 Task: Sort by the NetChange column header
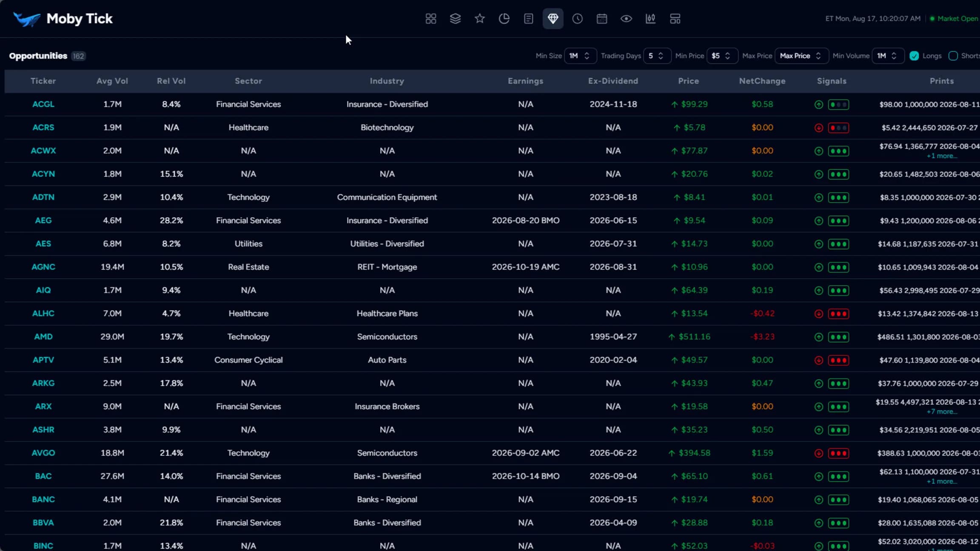tap(762, 81)
